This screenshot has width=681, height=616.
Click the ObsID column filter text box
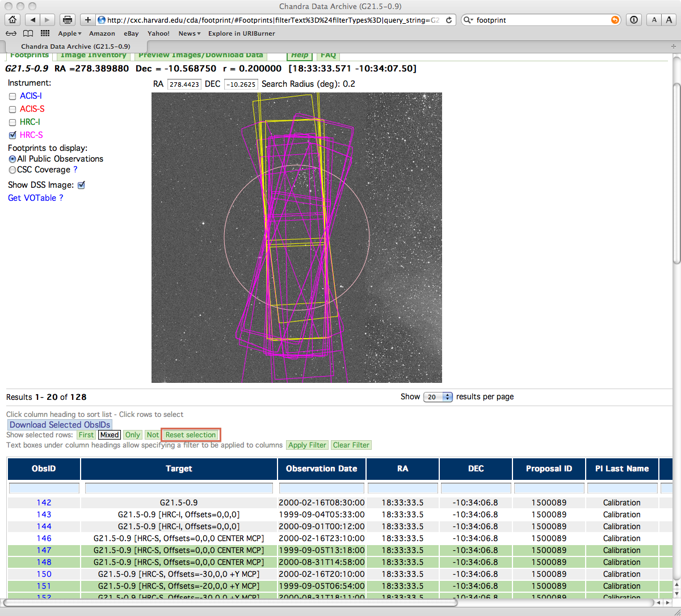44,488
